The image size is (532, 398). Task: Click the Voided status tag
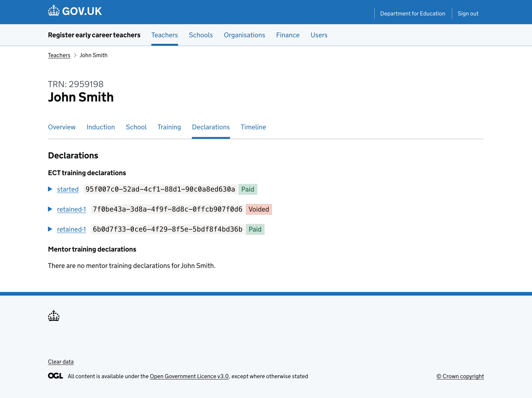pyautogui.click(x=259, y=209)
